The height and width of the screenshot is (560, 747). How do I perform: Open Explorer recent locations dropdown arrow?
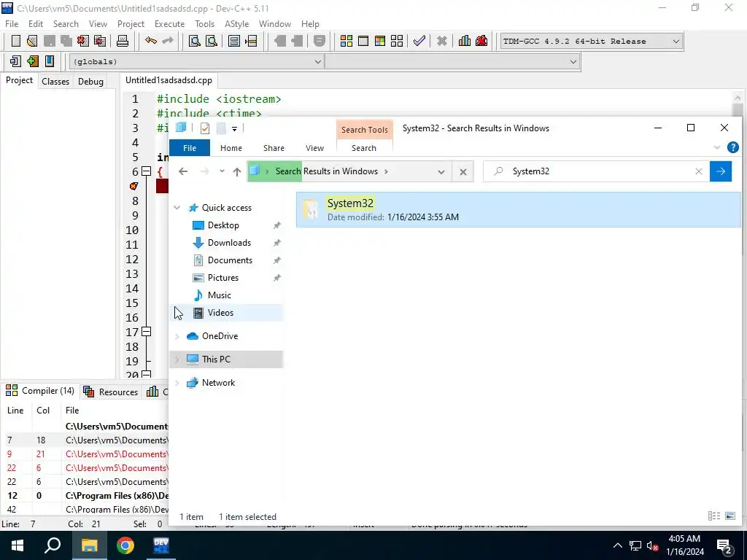(x=222, y=171)
